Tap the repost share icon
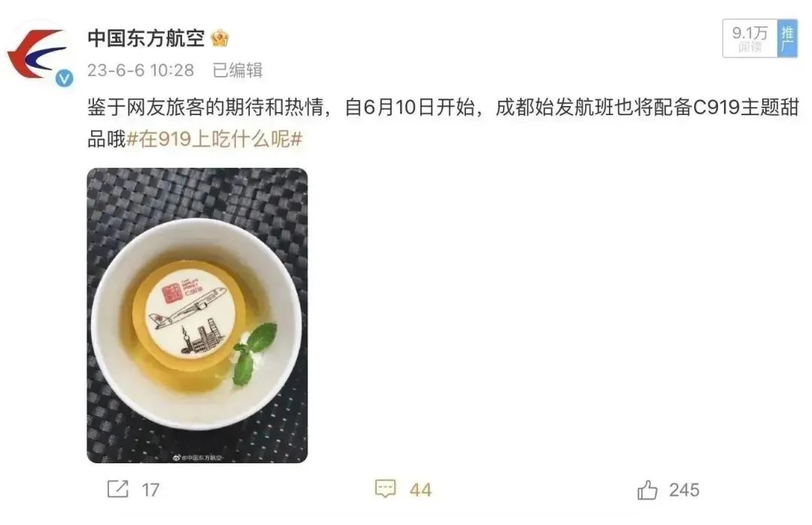Viewport: 812px width, 525px height. pyautogui.click(x=117, y=489)
